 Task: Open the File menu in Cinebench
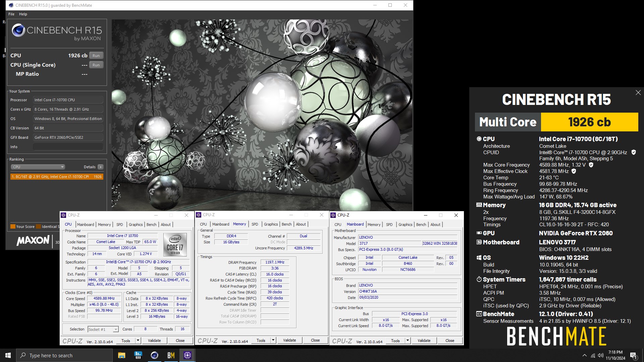pos(11,14)
